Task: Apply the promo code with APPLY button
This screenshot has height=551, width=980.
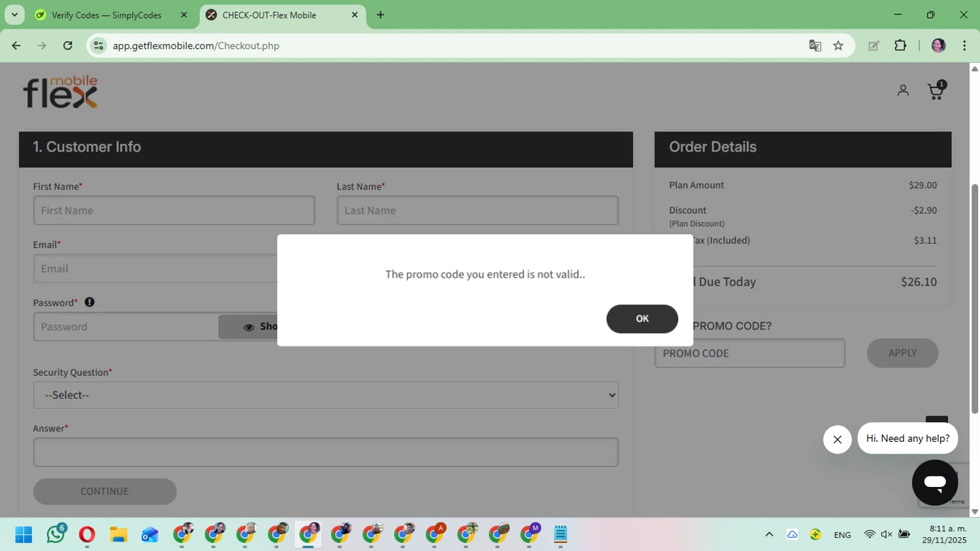Action: pos(902,353)
